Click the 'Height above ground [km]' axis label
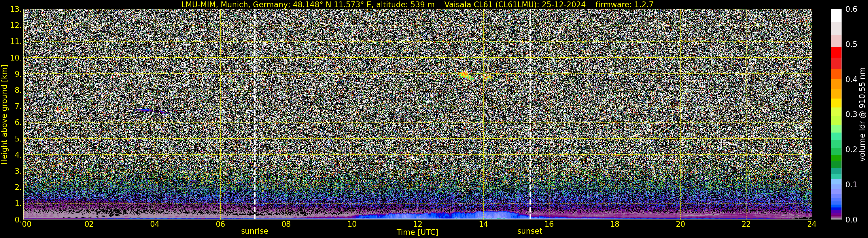This screenshot has width=868, height=238. point(4,114)
